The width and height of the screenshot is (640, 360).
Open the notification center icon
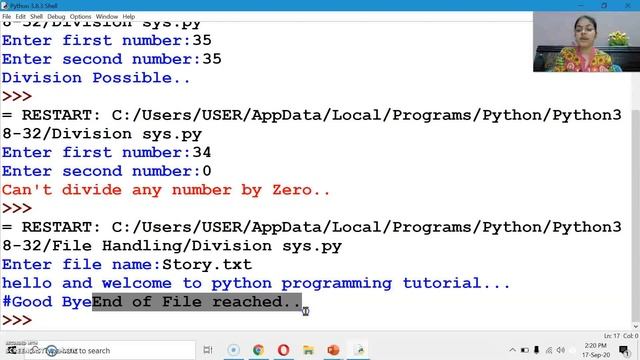tap(624, 350)
